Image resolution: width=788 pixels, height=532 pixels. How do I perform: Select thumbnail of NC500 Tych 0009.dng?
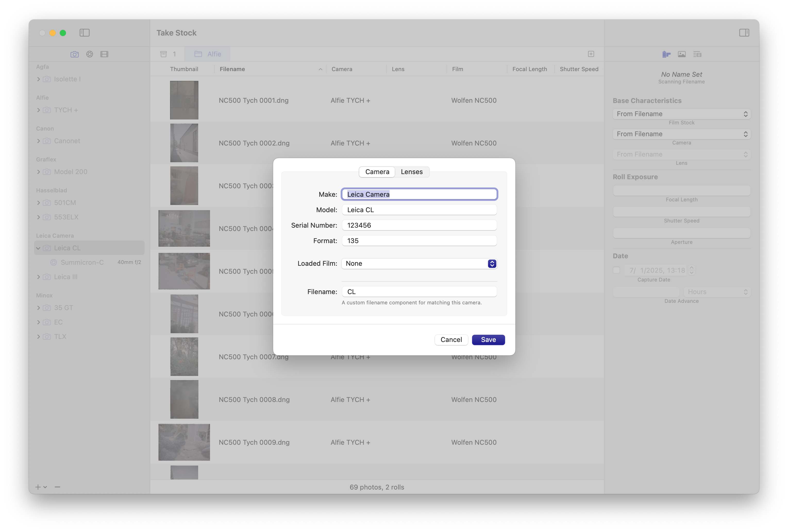[x=184, y=442]
